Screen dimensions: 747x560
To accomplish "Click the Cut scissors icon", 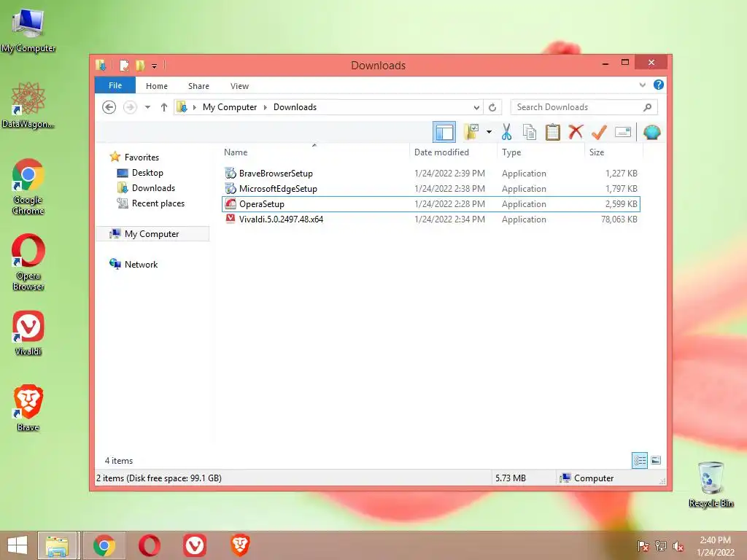I will pos(506,132).
